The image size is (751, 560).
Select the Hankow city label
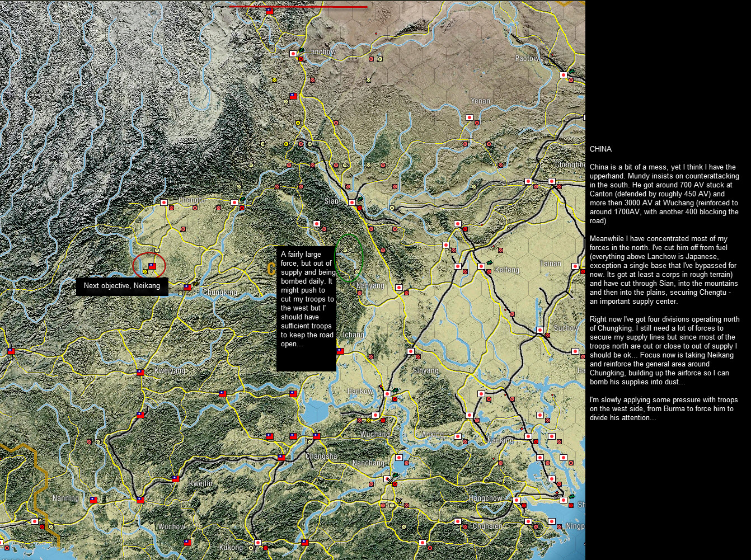(x=360, y=391)
